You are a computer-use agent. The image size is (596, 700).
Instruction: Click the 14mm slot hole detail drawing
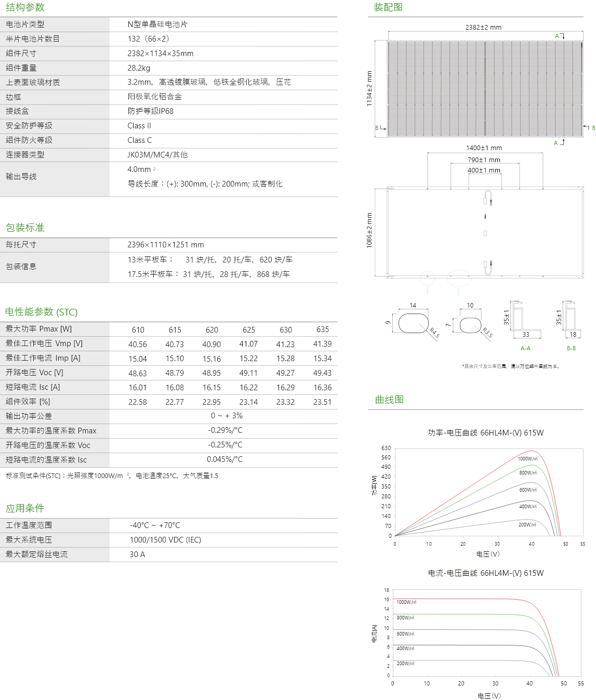point(414,323)
